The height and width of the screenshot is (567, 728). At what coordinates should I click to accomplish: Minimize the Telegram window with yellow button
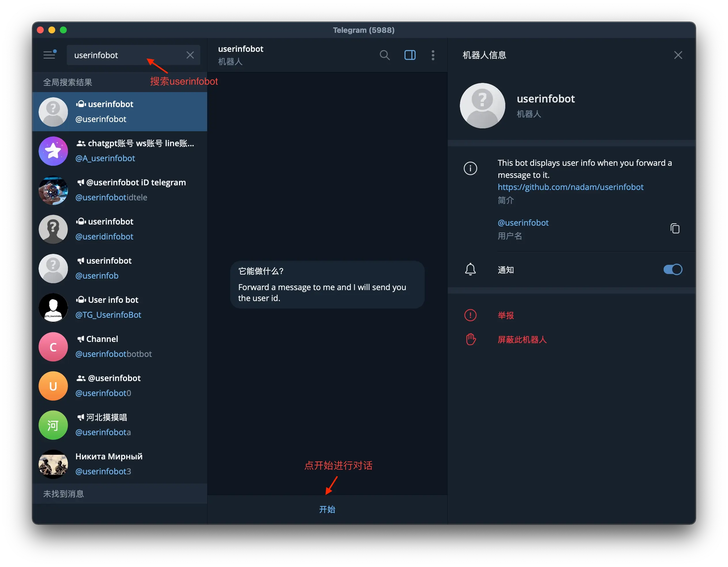[x=52, y=30]
